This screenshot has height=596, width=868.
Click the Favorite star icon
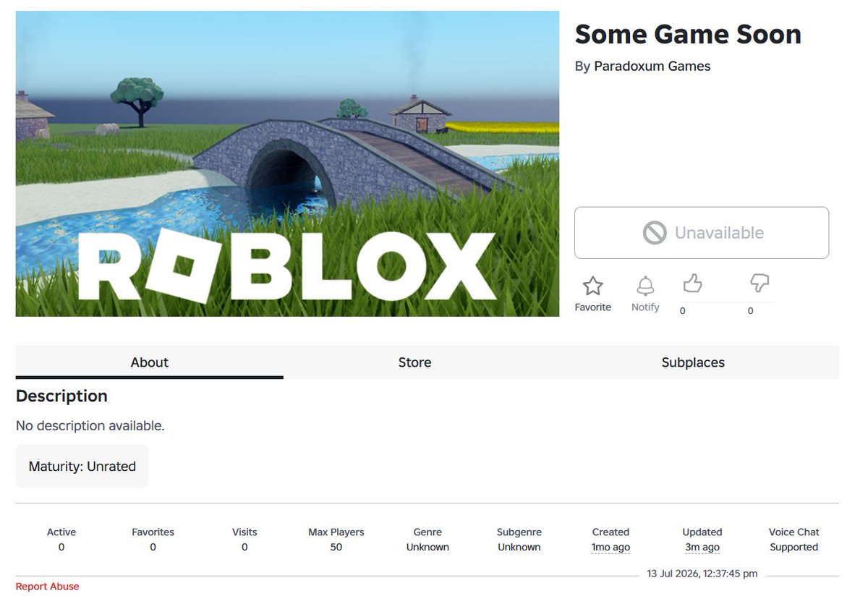[x=592, y=286]
